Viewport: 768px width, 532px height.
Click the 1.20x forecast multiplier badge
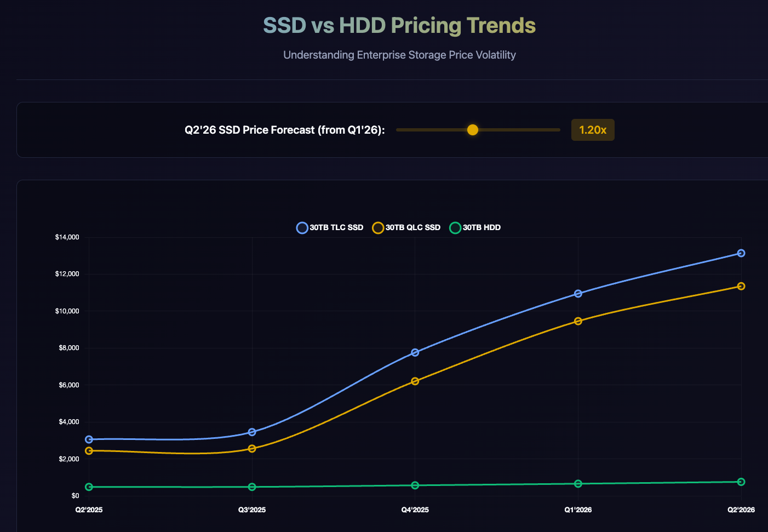click(x=593, y=130)
